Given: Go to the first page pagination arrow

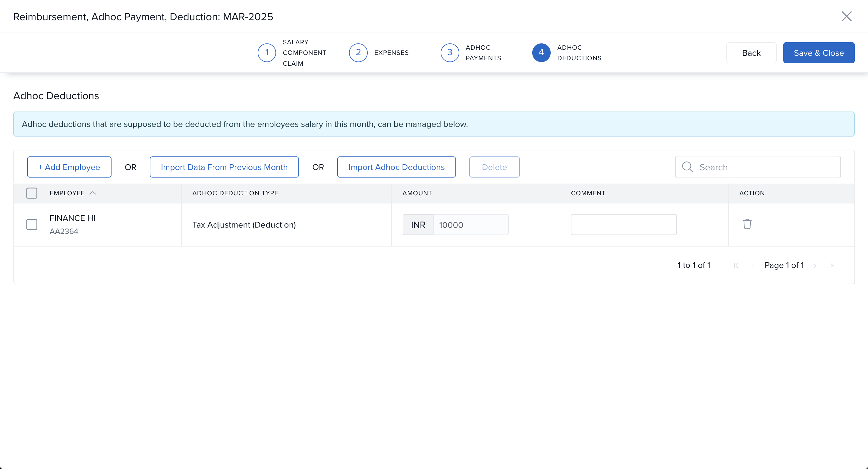Looking at the screenshot, I should [x=736, y=266].
